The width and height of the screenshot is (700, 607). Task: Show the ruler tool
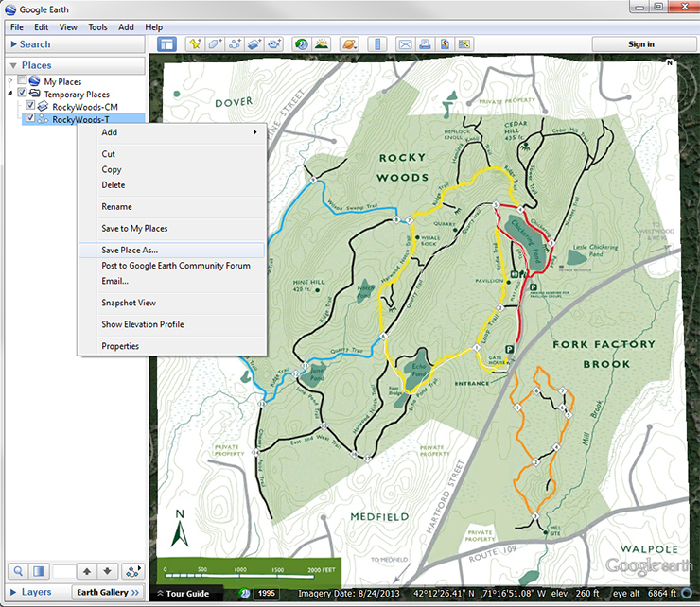tap(377, 43)
